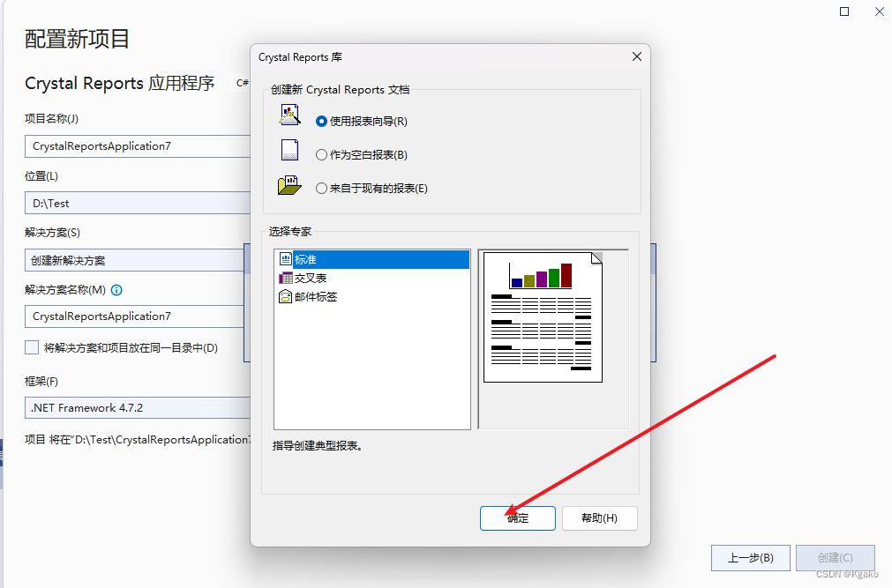The image size is (892, 588).
Task: Check 将解决方案和项目放在同一目录中 checkbox
Action: (x=32, y=347)
